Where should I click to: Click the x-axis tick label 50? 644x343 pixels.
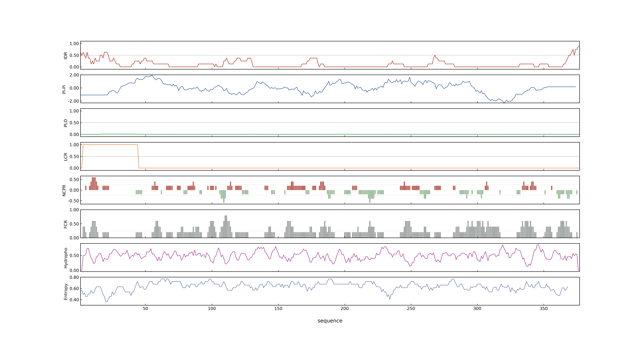[x=145, y=309]
